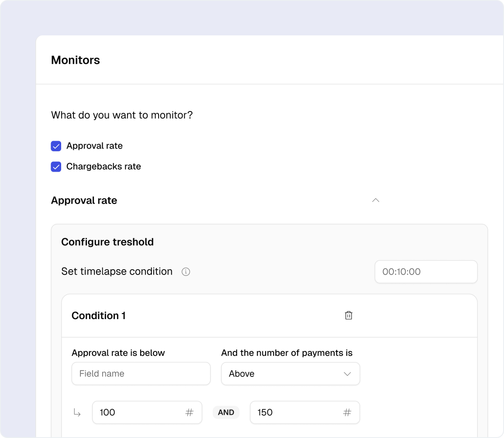Image resolution: width=504 pixels, height=438 pixels.
Task: Click into the 150 value field
Action: pos(297,413)
